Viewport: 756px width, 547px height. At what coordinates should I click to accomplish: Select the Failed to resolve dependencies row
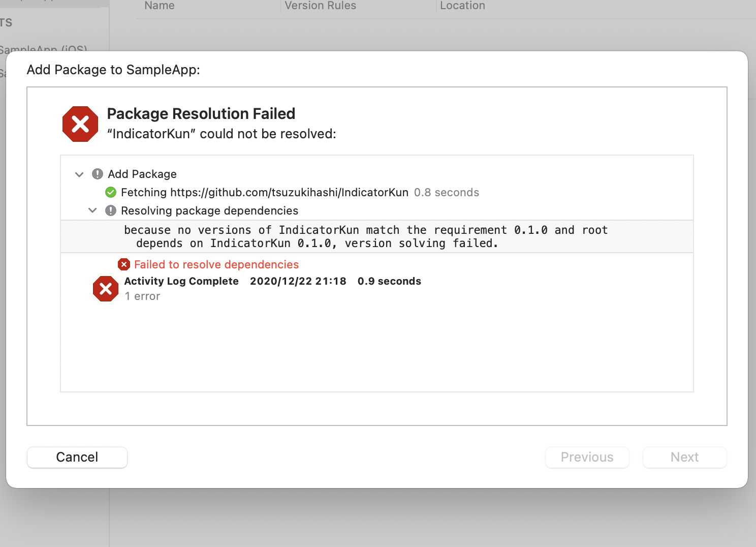click(216, 265)
